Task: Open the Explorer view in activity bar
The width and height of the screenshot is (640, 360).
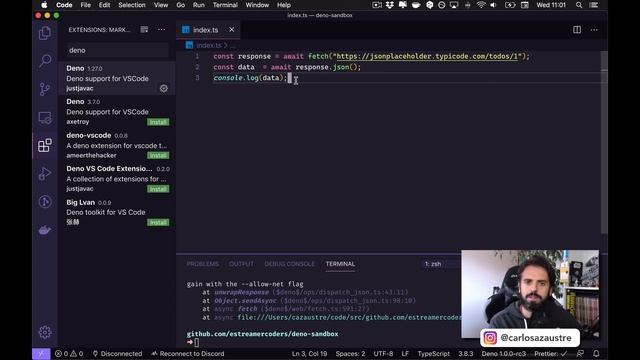Action: coord(45,33)
